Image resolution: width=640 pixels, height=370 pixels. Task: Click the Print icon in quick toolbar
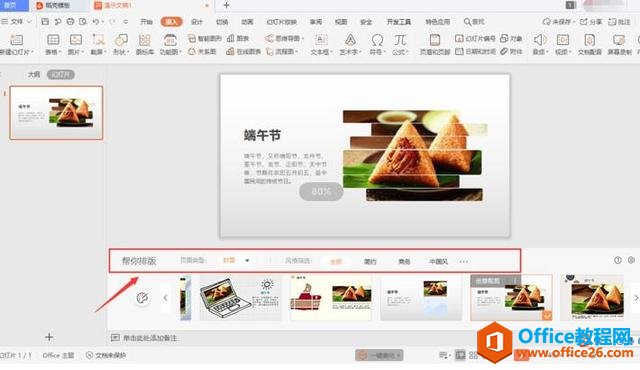[70, 22]
